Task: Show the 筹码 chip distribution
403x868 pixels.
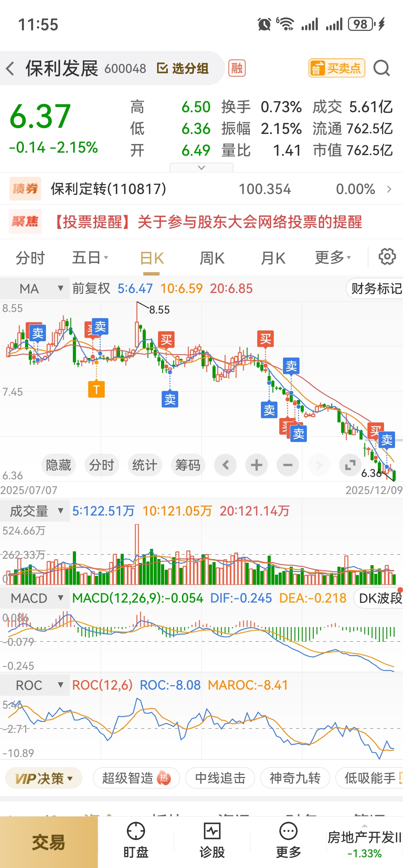Action: click(188, 465)
